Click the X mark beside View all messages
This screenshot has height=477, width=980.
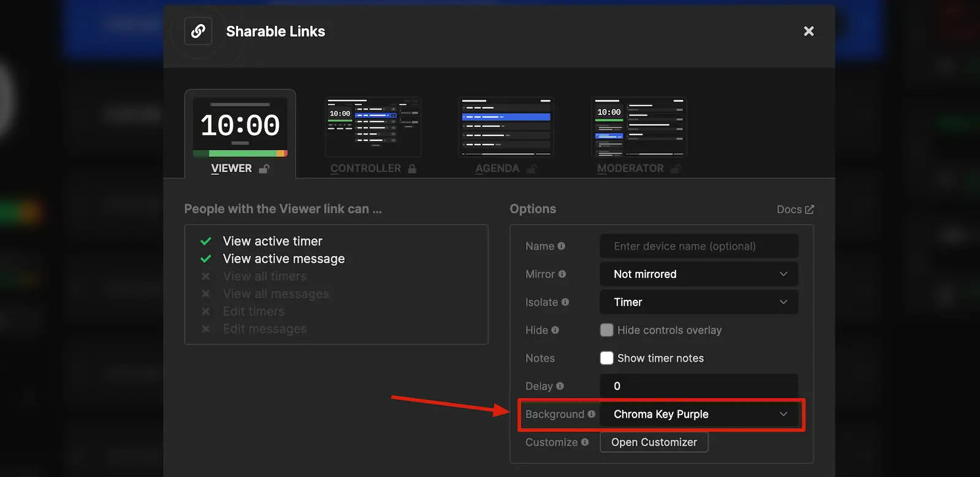tap(206, 294)
